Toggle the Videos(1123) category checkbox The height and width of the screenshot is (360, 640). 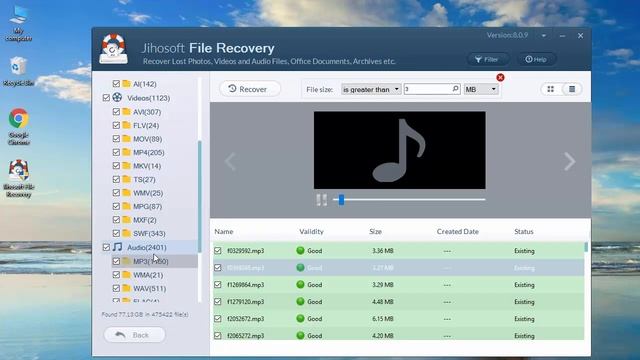(x=106, y=98)
